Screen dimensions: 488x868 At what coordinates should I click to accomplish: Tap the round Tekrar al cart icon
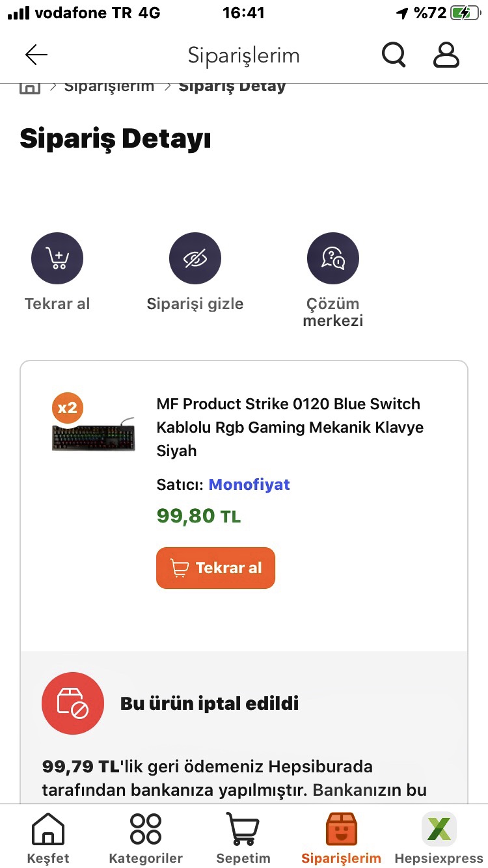click(57, 259)
